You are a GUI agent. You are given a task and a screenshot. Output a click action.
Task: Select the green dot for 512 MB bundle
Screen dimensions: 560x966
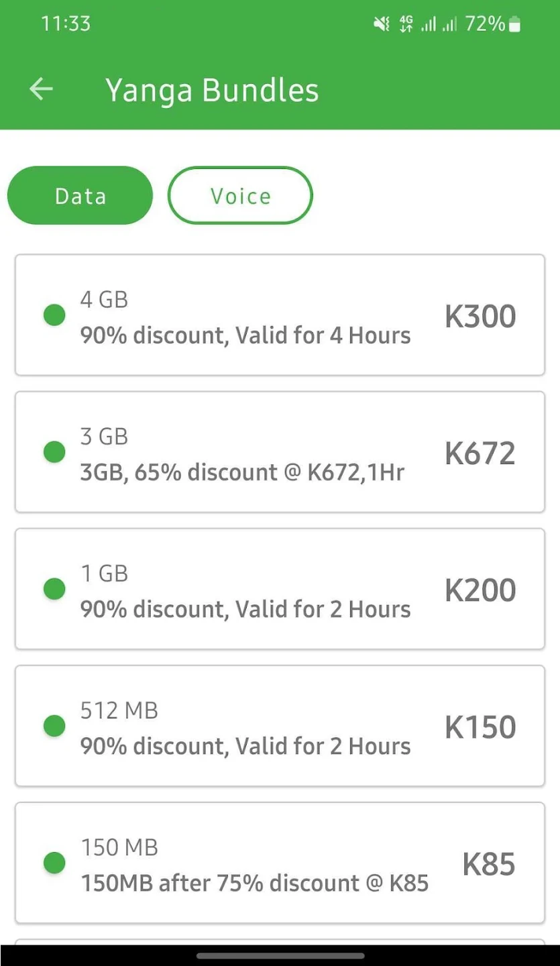tap(54, 726)
